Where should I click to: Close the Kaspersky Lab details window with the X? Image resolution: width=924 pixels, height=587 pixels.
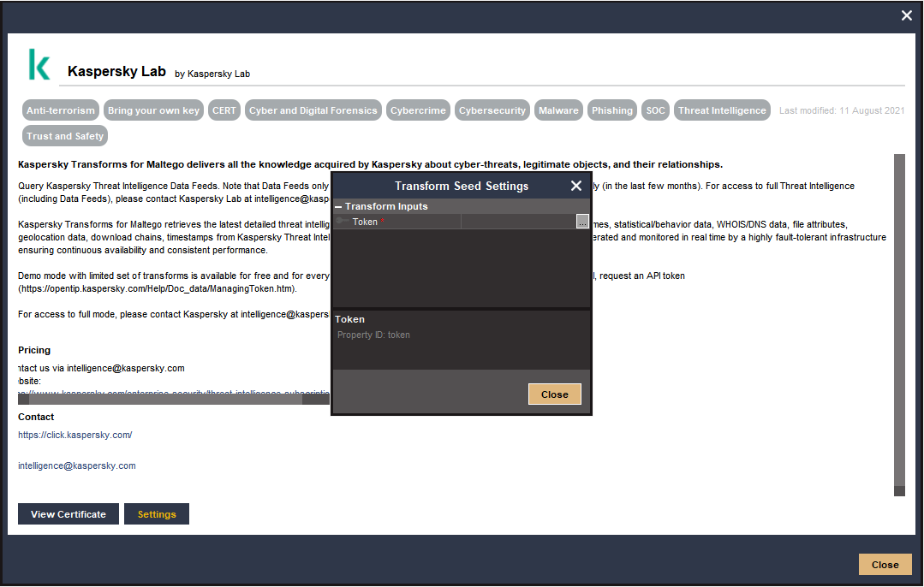pos(906,16)
